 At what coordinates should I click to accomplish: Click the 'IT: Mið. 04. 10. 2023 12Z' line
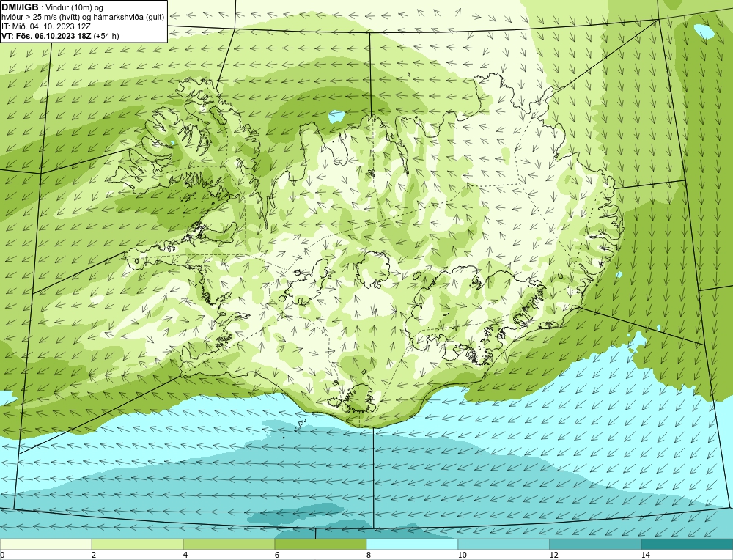point(45,26)
